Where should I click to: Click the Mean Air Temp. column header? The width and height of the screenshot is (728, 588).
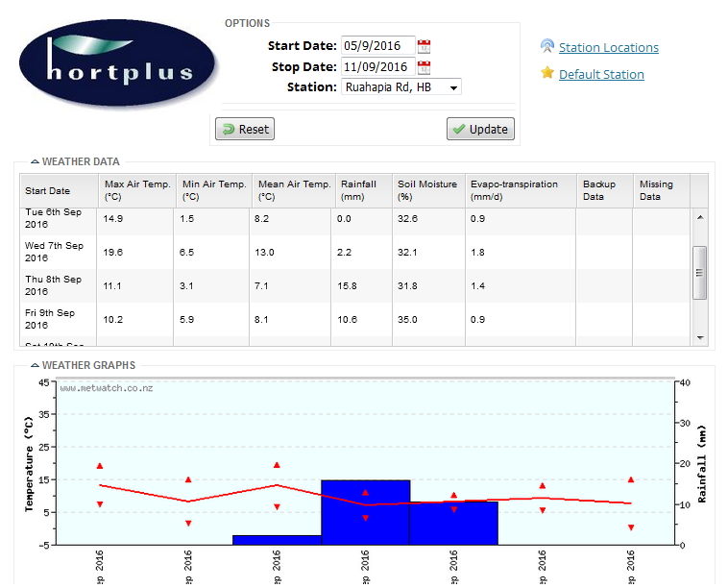point(294,191)
